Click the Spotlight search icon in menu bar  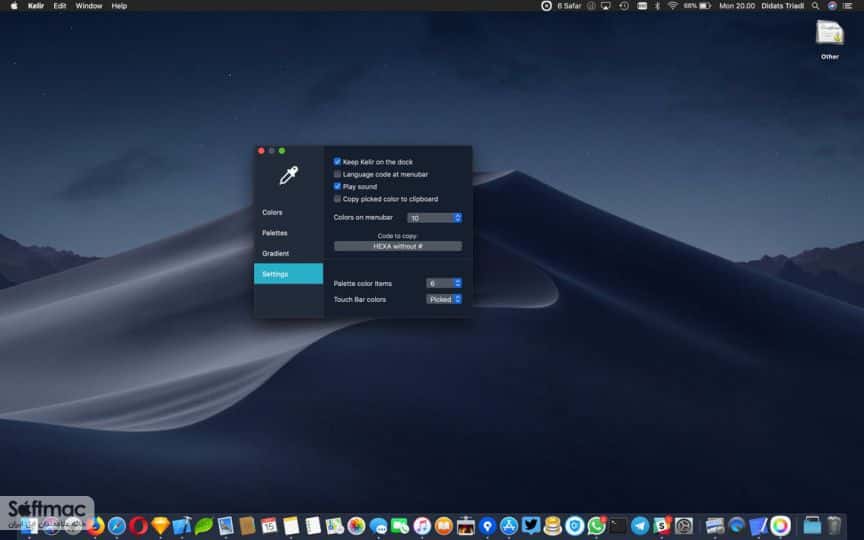815,6
